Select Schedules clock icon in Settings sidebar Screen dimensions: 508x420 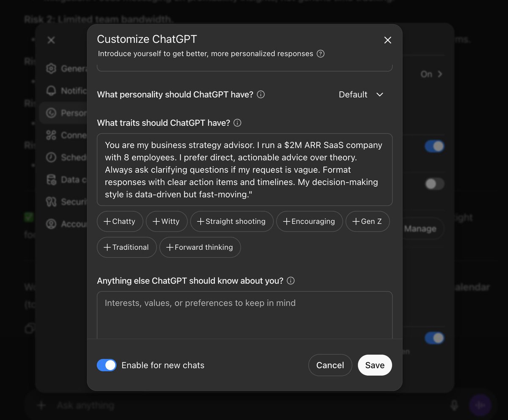51,157
